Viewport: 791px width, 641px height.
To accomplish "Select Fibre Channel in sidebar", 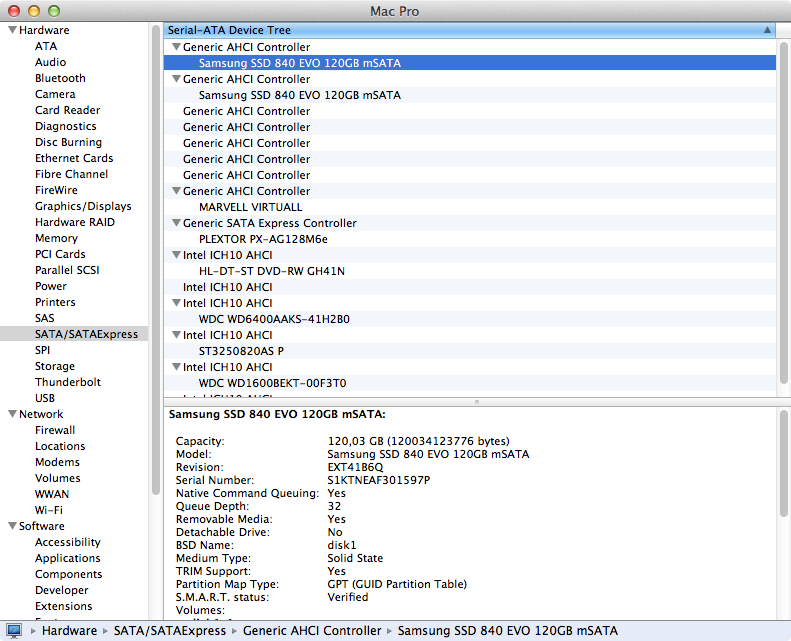I will pyautogui.click(x=71, y=174).
